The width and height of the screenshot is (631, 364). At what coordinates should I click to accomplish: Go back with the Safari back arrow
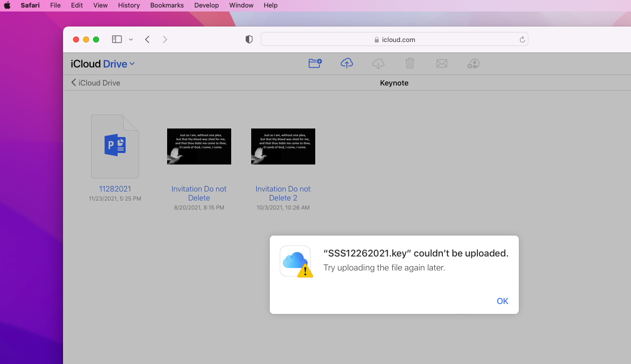point(147,39)
